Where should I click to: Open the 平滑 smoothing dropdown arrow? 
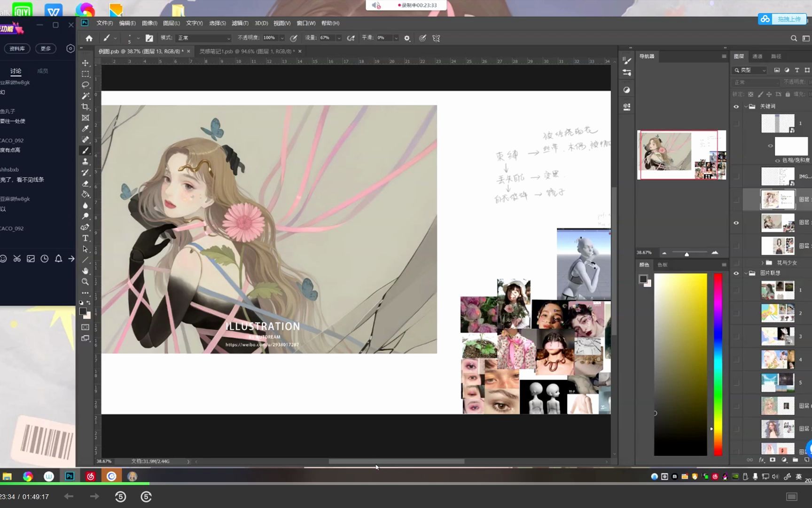(x=396, y=38)
